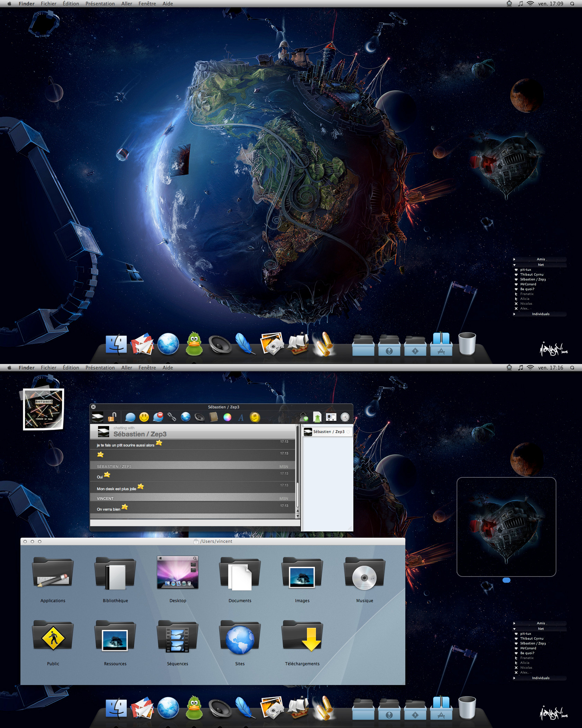
Task: Open the address book icon in the chat toolbar
Action: click(214, 417)
